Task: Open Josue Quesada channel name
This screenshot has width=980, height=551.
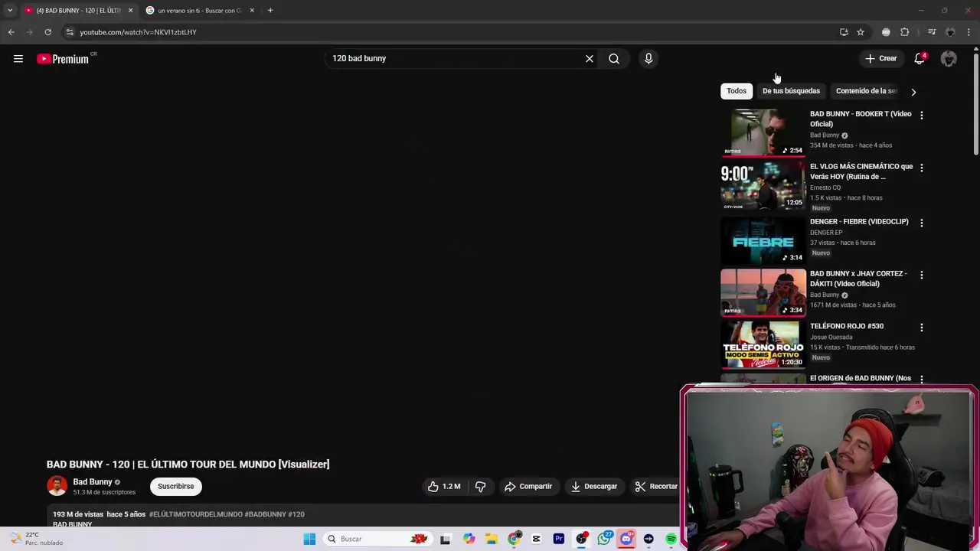Action: pyautogui.click(x=831, y=337)
